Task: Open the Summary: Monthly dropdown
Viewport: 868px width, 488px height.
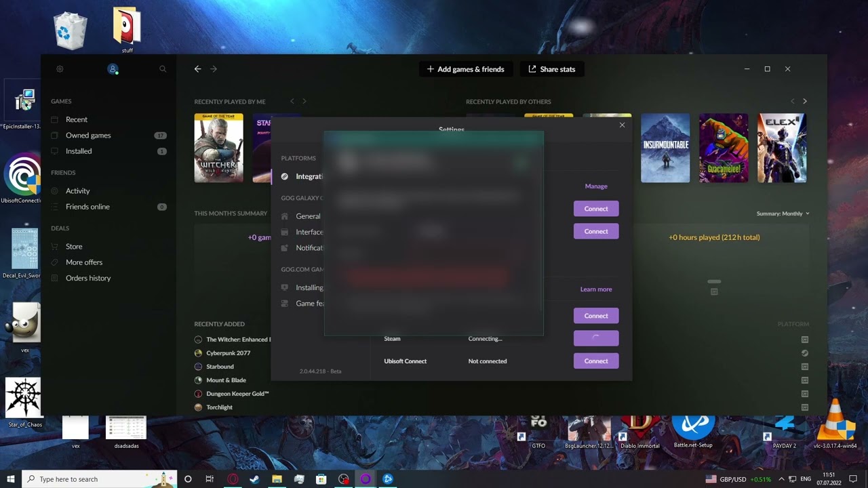Action: (x=783, y=213)
